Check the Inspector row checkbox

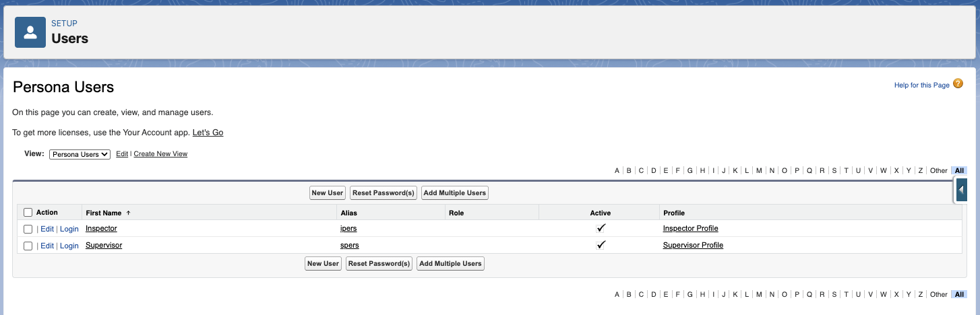pyautogui.click(x=28, y=229)
